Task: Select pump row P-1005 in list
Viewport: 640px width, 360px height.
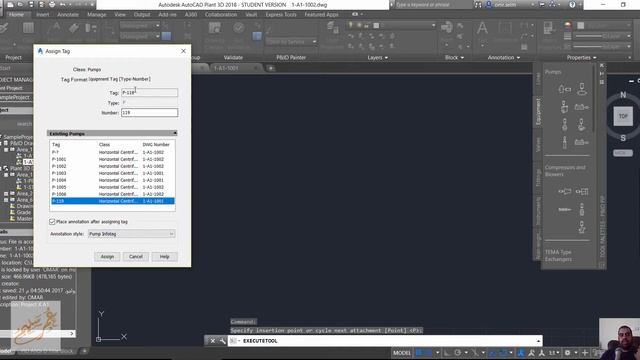Action: pyautogui.click(x=113, y=187)
